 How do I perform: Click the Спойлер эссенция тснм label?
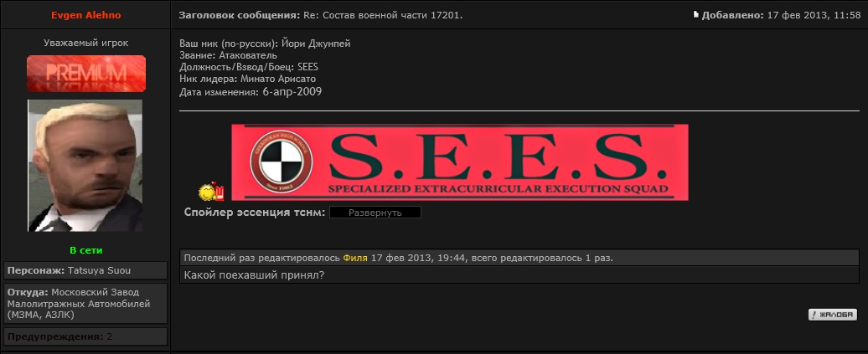click(255, 213)
